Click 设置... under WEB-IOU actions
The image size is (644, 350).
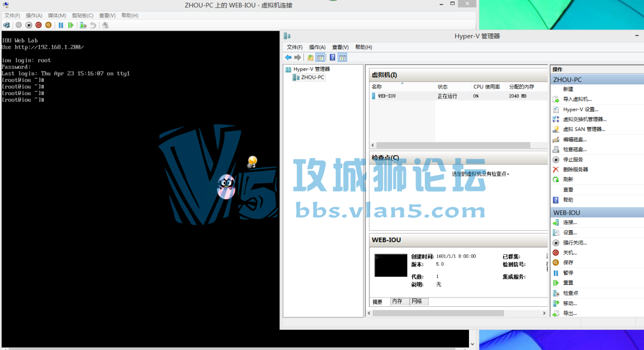point(570,232)
